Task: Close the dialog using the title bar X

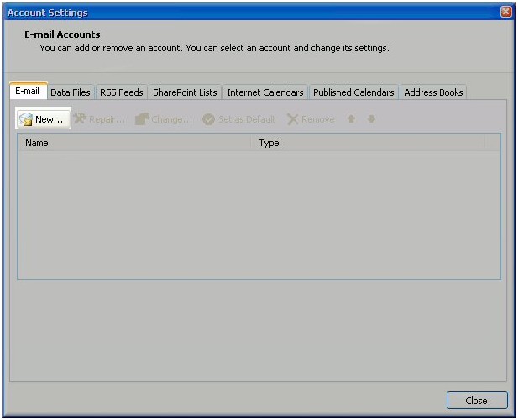Action: point(505,13)
